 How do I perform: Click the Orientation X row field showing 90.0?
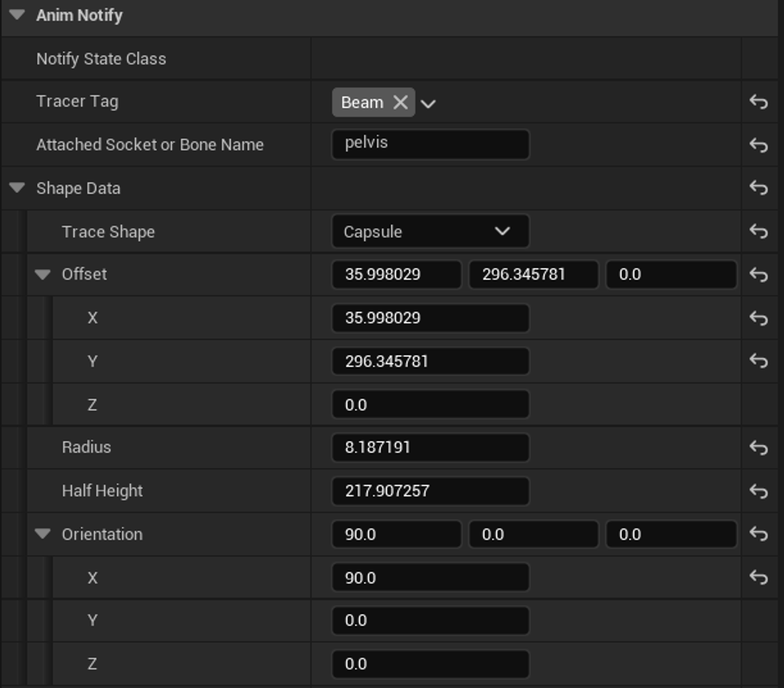coord(430,577)
